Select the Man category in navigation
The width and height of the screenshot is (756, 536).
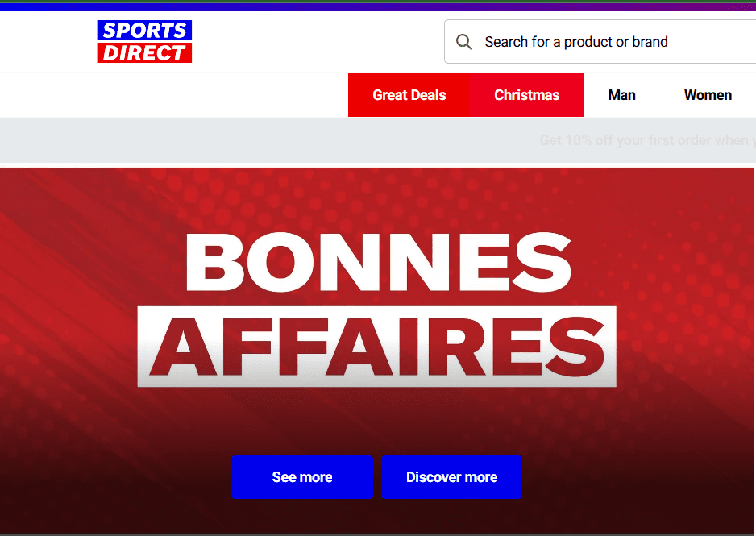tap(621, 95)
